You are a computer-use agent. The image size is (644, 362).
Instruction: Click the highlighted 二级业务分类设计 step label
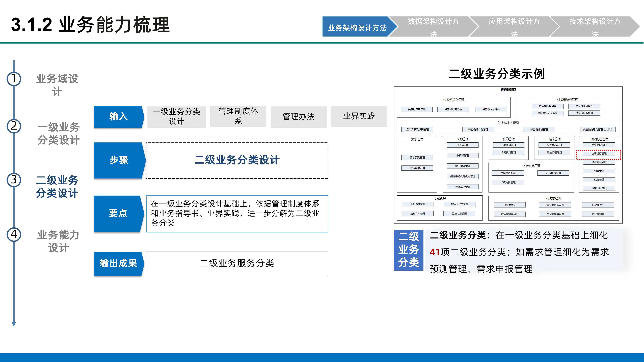tap(57, 186)
